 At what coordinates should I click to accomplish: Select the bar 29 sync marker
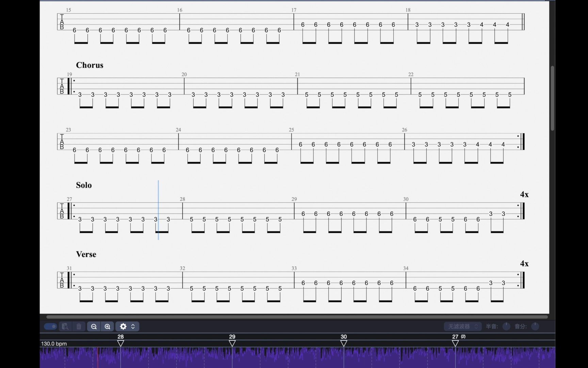pyautogui.click(x=232, y=343)
